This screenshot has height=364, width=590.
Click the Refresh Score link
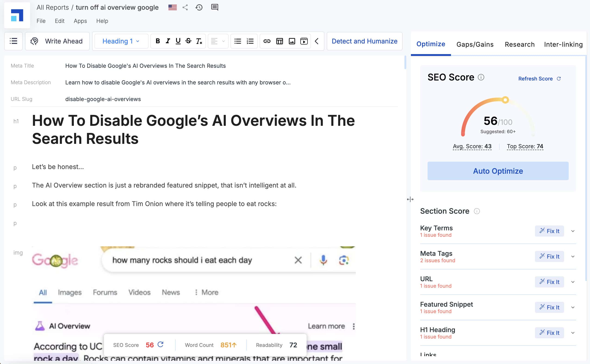point(539,79)
